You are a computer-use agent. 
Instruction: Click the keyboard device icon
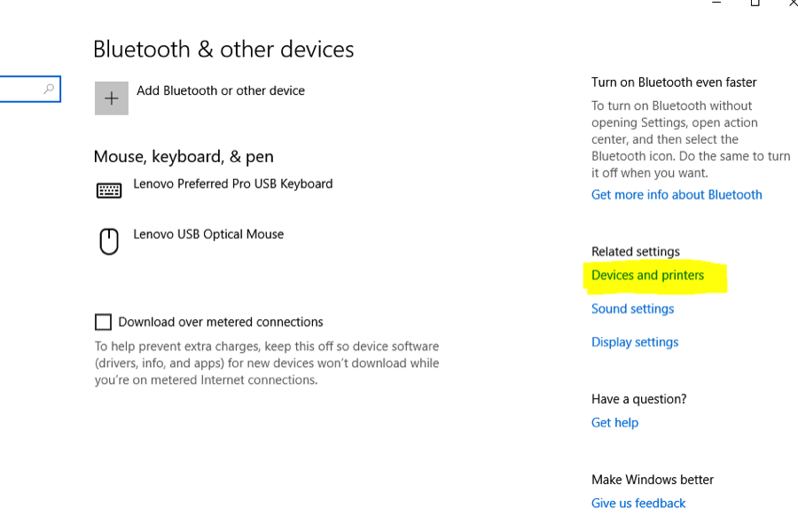click(109, 190)
